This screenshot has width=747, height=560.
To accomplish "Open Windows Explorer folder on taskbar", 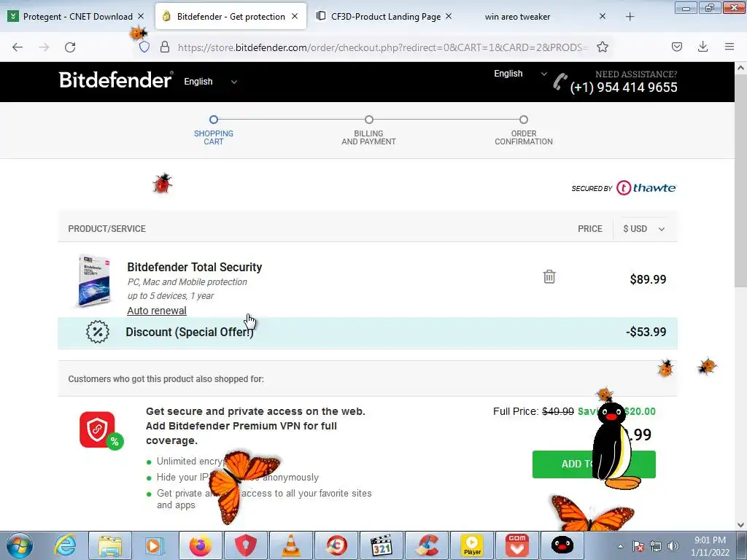I will point(110,545).
